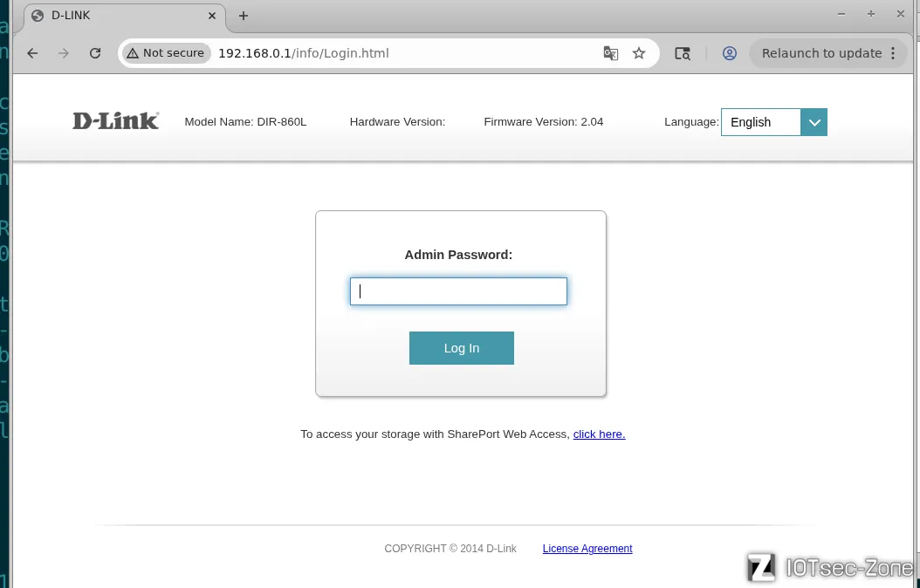The height and width of the screenshot is (588, 920).
Task: Bookmark this page with the star icon
Action: pos(639,53)
